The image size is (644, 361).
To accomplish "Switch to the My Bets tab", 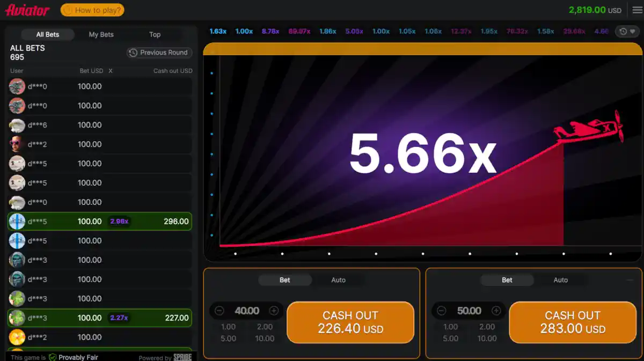I will pyautogui.click(x=101, y=34).
